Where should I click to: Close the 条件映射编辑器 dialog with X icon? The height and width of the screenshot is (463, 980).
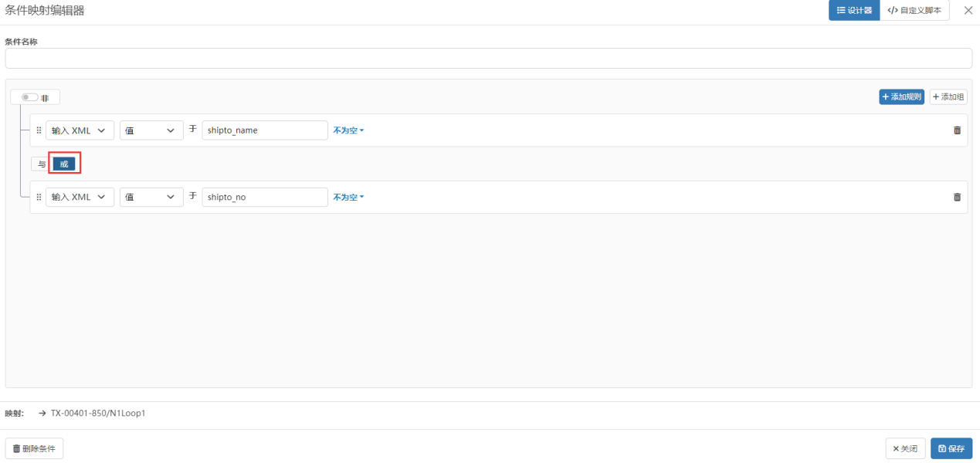pos(968,10)
